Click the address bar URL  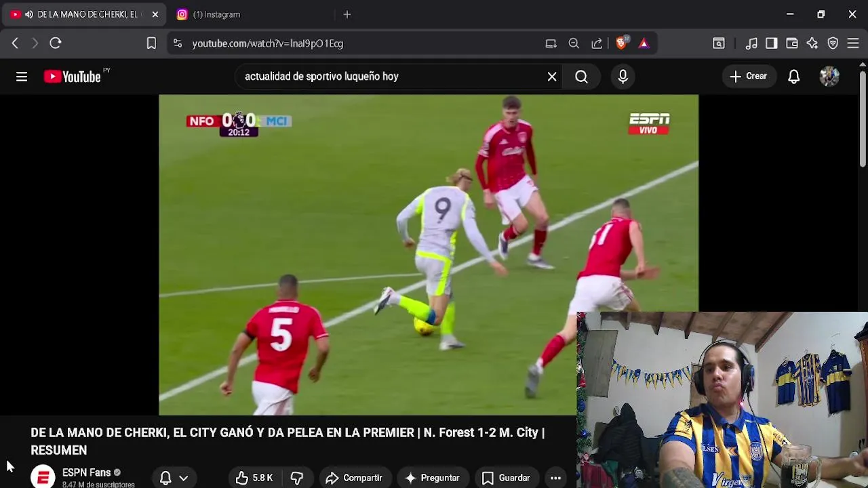(x=267, y=43)
